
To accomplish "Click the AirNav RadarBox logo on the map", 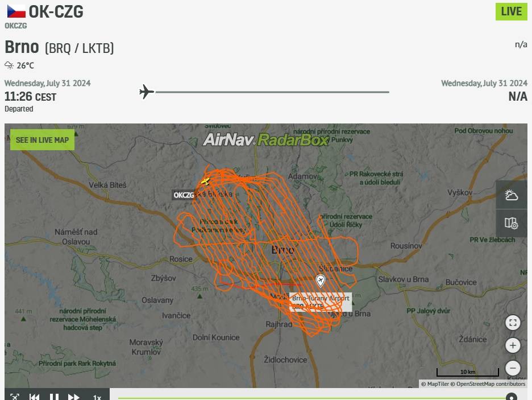I will tap(267, 139).
